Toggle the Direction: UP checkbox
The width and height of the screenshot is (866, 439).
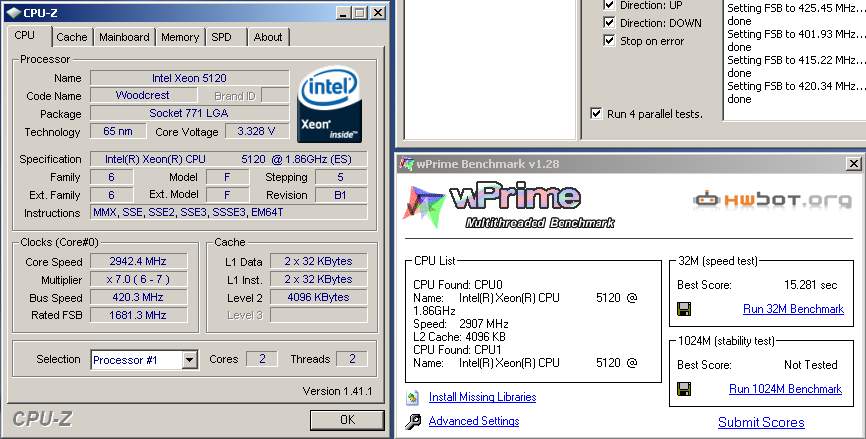tap(609, 5)
